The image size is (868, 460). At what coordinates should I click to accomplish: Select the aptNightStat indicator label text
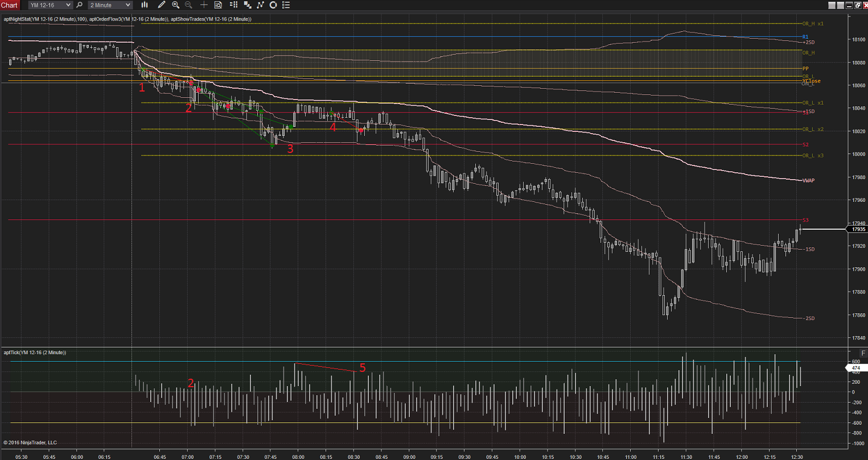tap(45, 19)
